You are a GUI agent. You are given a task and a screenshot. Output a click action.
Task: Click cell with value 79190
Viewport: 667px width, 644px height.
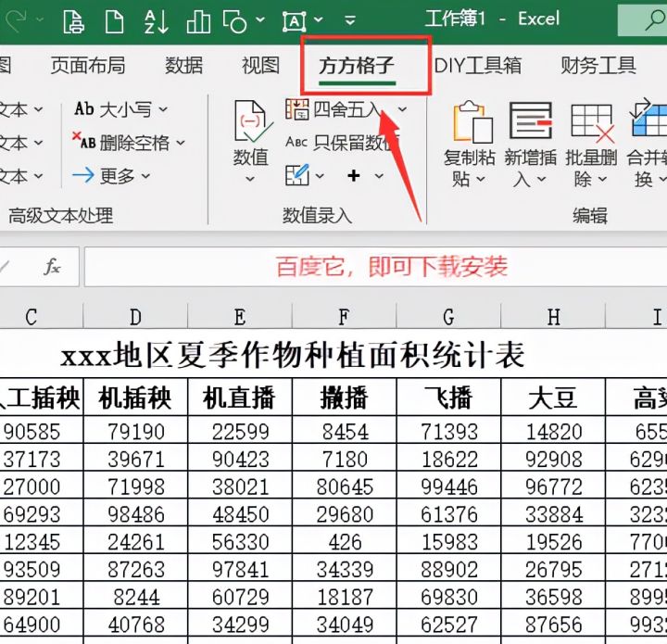pos(135,431)
